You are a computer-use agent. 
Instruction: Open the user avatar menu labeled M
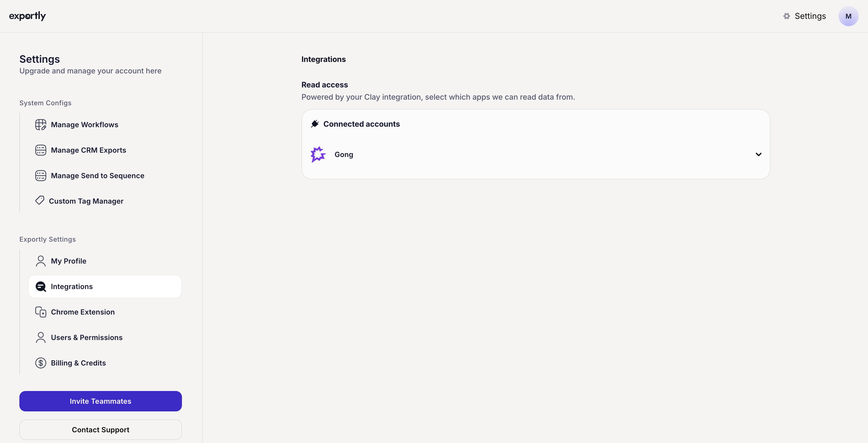pyautogui.click(x=848, y=16)
